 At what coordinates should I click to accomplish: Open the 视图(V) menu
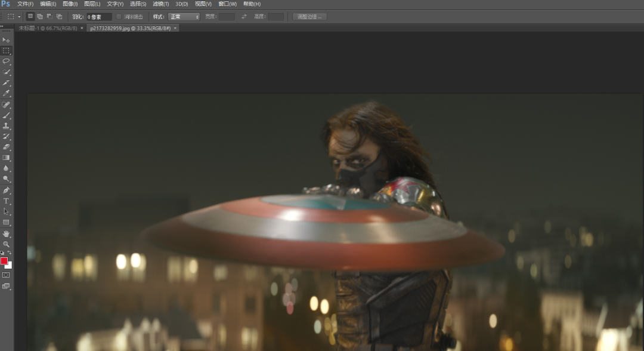point(203,4)
